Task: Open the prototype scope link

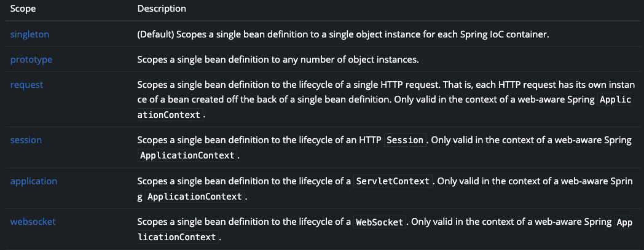Action: tap(31, 60)
